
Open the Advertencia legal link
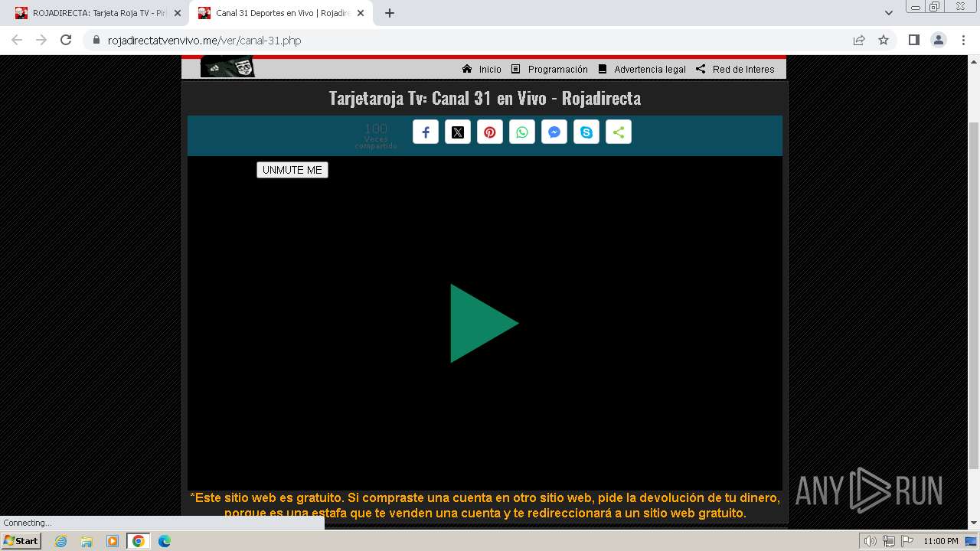[642, 69]
